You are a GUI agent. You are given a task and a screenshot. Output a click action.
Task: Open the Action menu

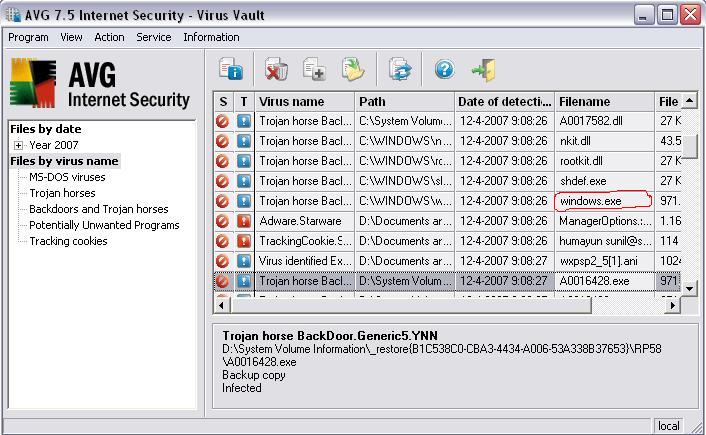(109, 37)
